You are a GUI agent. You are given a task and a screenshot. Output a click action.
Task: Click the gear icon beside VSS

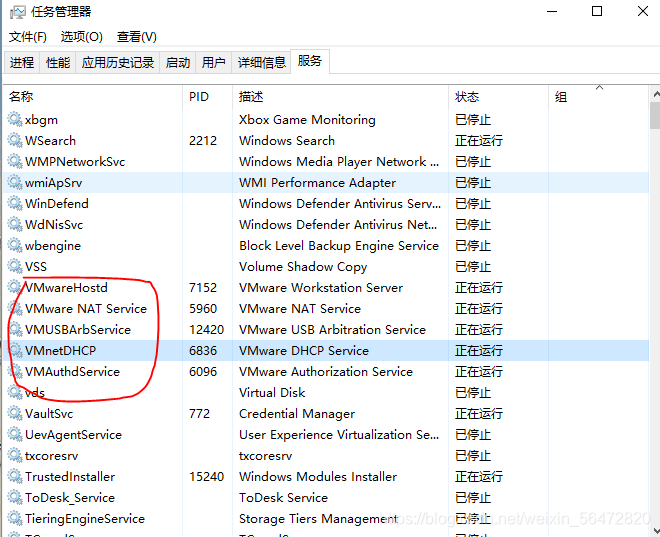[15, 266]
